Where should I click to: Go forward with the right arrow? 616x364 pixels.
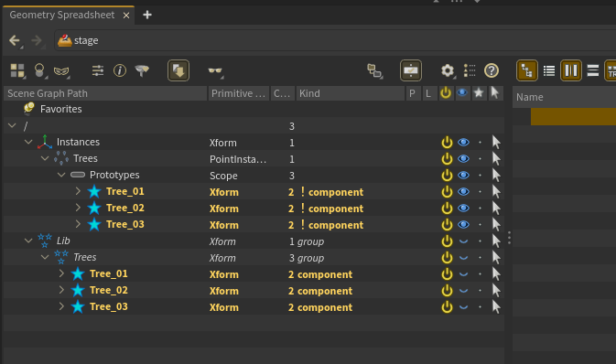tap(37, 40)
